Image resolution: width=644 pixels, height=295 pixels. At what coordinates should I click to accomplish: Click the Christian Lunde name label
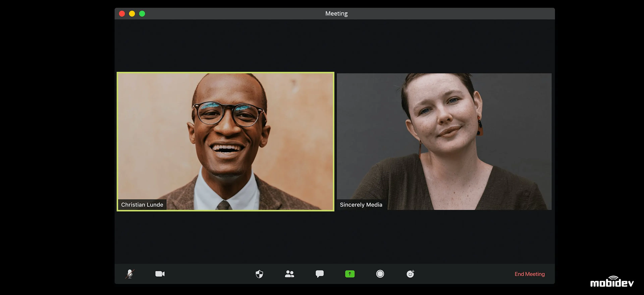(x=142, y=205)
